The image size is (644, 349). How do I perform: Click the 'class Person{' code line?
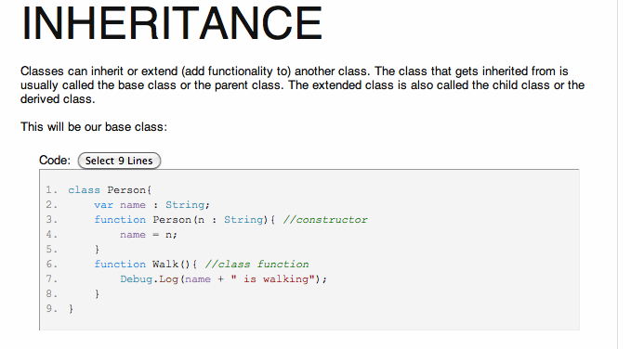pos(110,190)
